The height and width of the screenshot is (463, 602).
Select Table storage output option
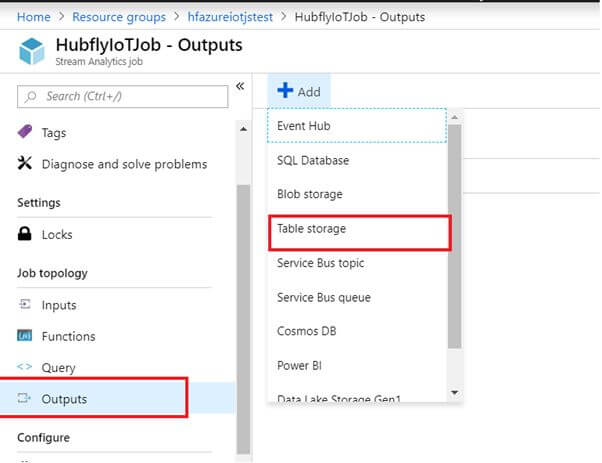click(x=311, y=229)
